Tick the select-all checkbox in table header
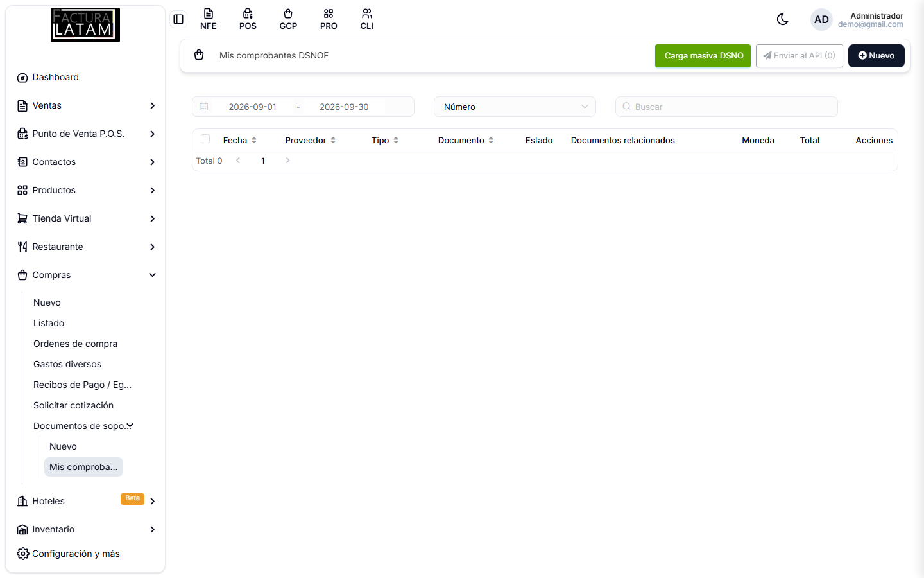Screen dimensions: 924x578 tap(205, 139)
